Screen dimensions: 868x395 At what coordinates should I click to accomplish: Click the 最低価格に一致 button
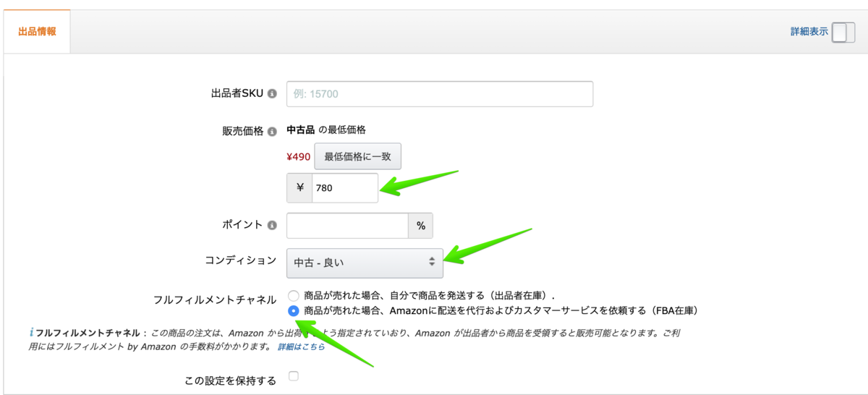(357, 156)
